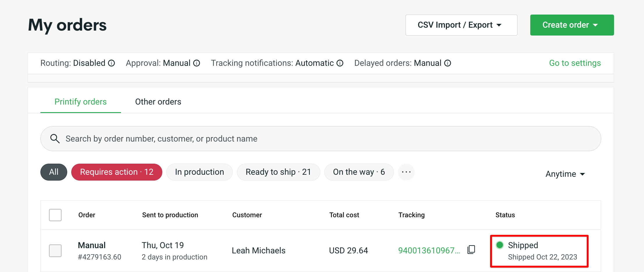Open the Anytime date filter dropdown
Image resolution: width=644 pixels, height=272 pixels.
coord(565,174)
